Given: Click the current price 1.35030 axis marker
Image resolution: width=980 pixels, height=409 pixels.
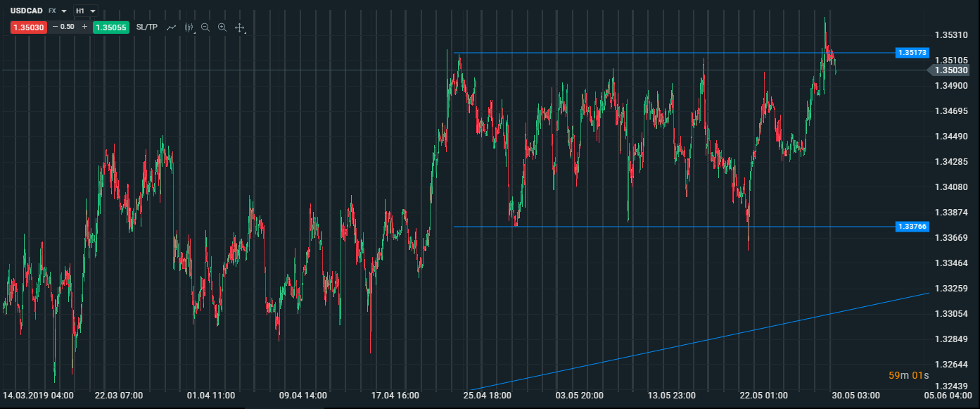Looking at the screenshot, I should (x=951, y=70).
